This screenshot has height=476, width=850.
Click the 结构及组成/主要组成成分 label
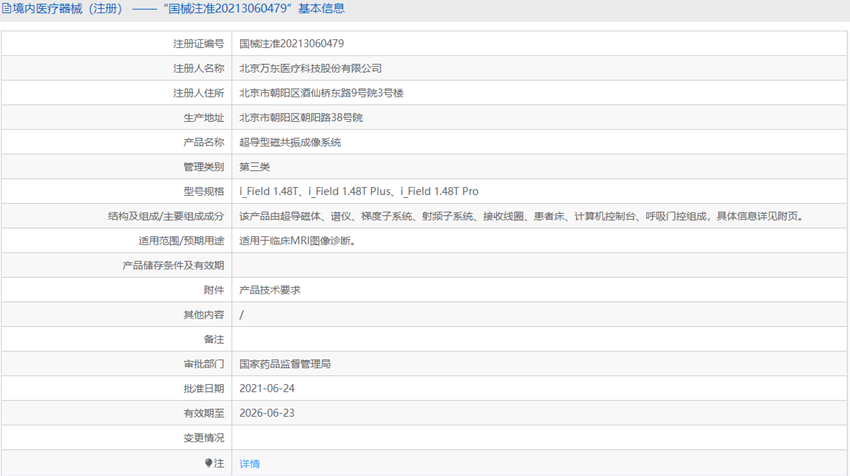(x=166, y=216)
